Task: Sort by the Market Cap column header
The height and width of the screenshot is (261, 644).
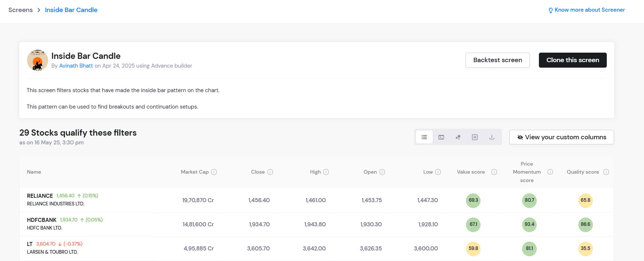Action: 195,172
